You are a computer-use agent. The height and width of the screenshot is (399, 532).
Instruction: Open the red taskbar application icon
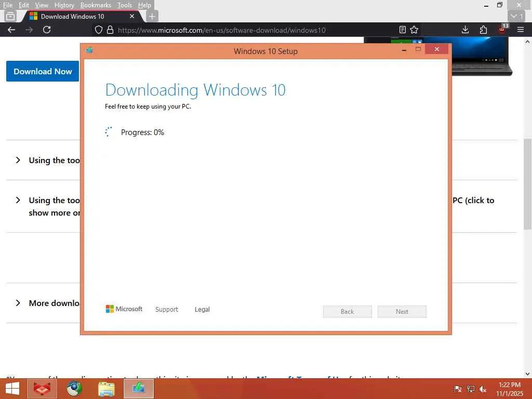pos(42,389)
